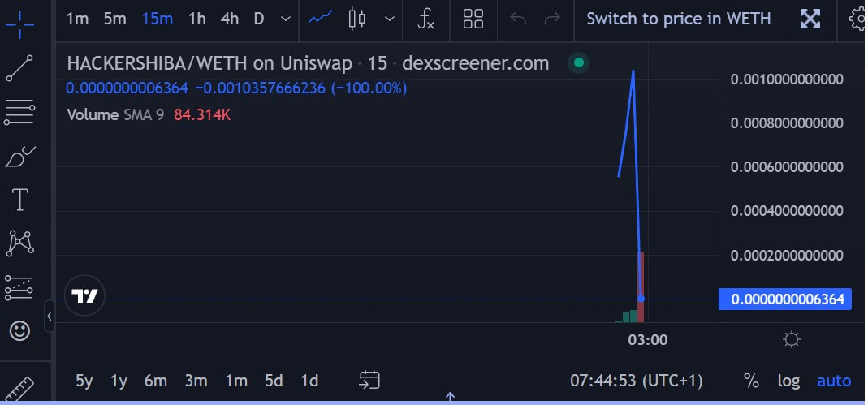
Task: Set the date range to 1d
Action: click(309, 381)
